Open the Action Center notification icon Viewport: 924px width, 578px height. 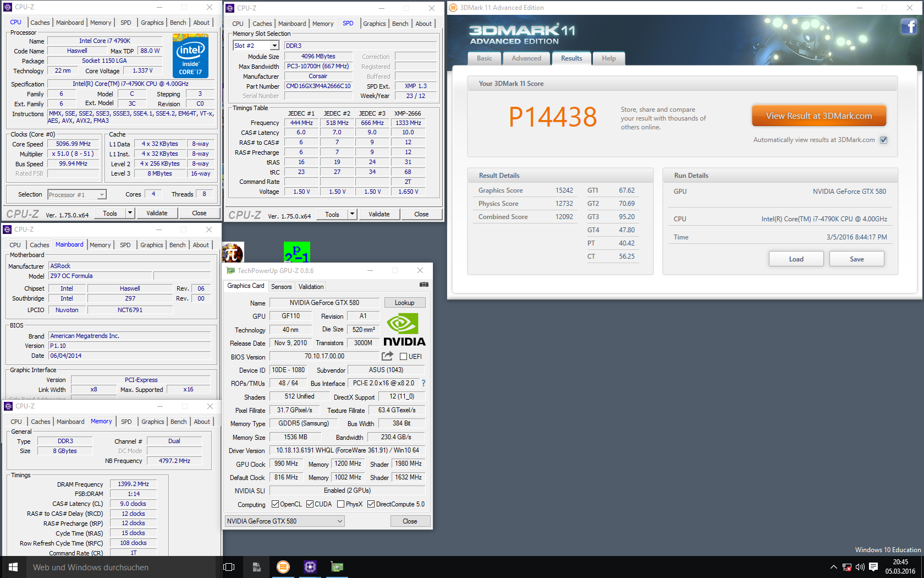[x=873, y=567]
